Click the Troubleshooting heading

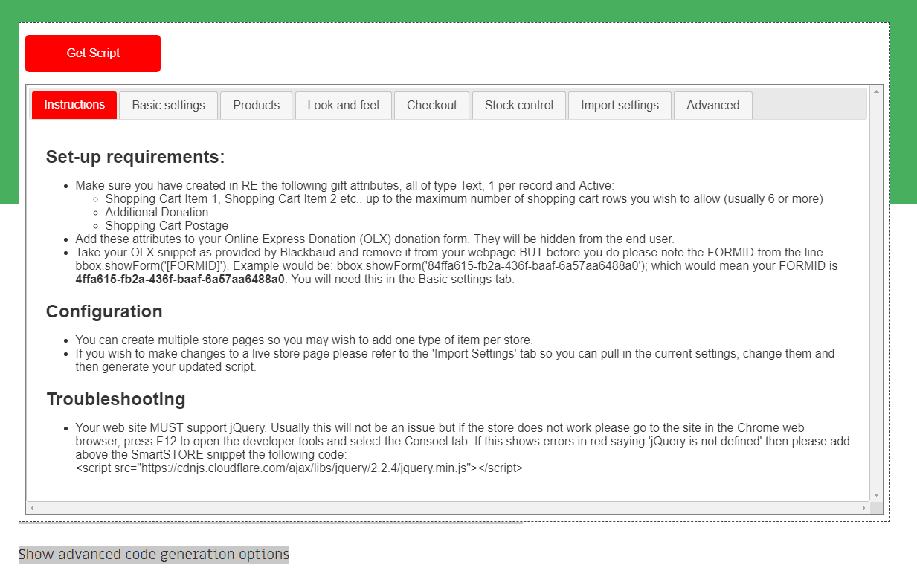[116, 399]
